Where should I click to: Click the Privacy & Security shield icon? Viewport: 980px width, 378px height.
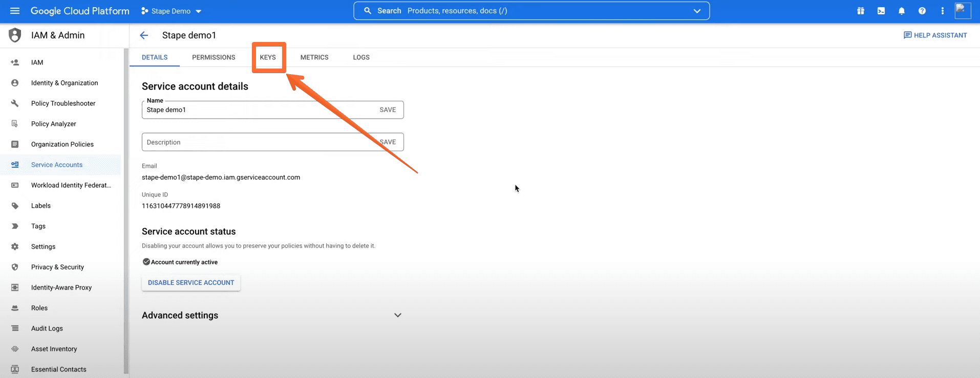point(15,267)
